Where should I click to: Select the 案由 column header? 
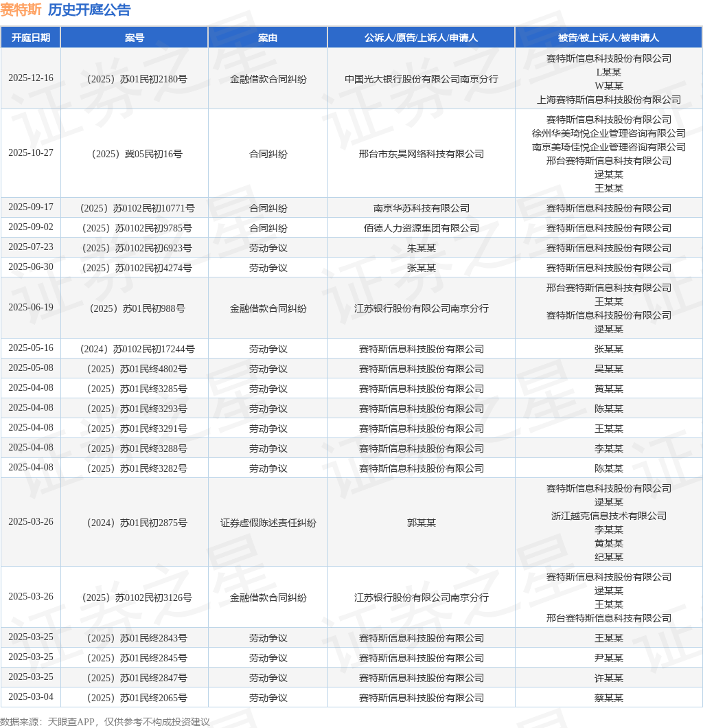tap(268, 38)
